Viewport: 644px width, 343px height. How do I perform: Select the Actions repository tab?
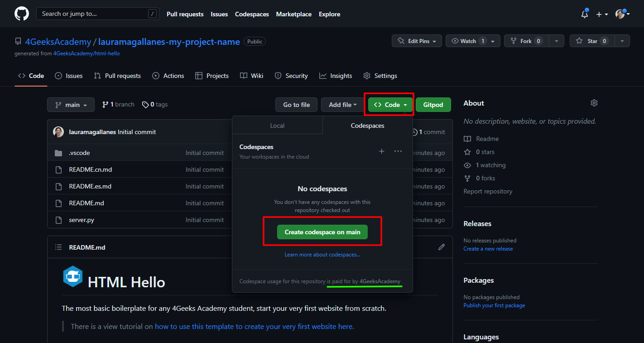pyautogui.click(x=168, y=76)
